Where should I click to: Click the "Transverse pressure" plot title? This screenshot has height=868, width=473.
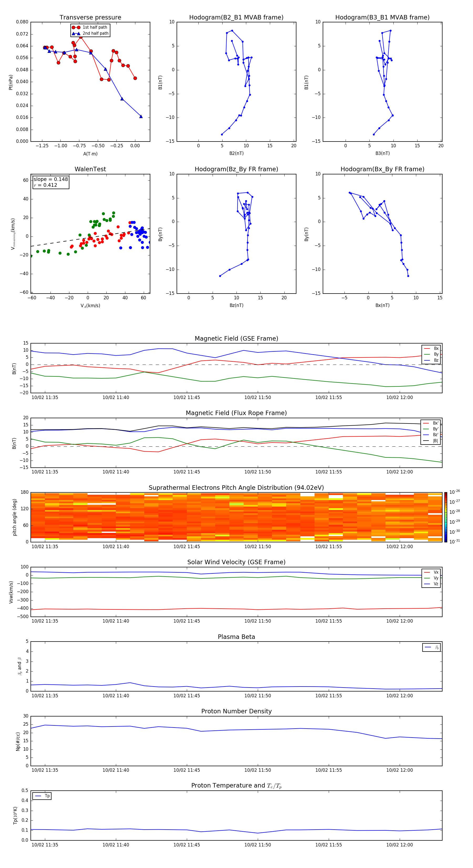[x=90, y=17]
